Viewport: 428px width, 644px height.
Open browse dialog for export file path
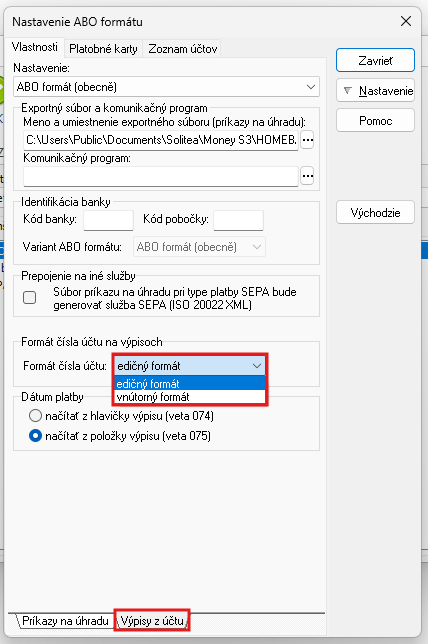(307, 140)
